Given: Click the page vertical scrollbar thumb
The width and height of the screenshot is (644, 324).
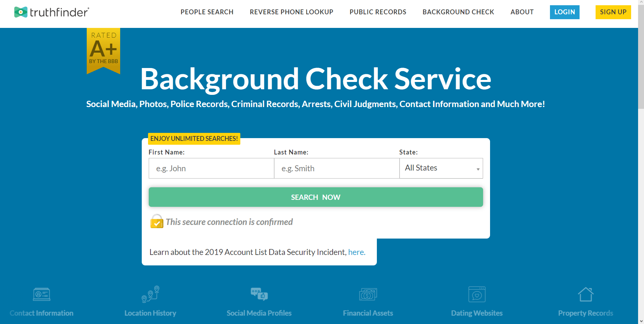Looking at the screenshot, I should point(641,58).
